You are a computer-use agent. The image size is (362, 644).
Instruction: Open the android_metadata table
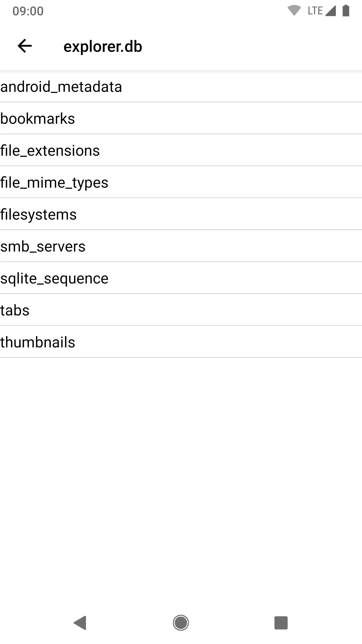[x=61, y=87]
